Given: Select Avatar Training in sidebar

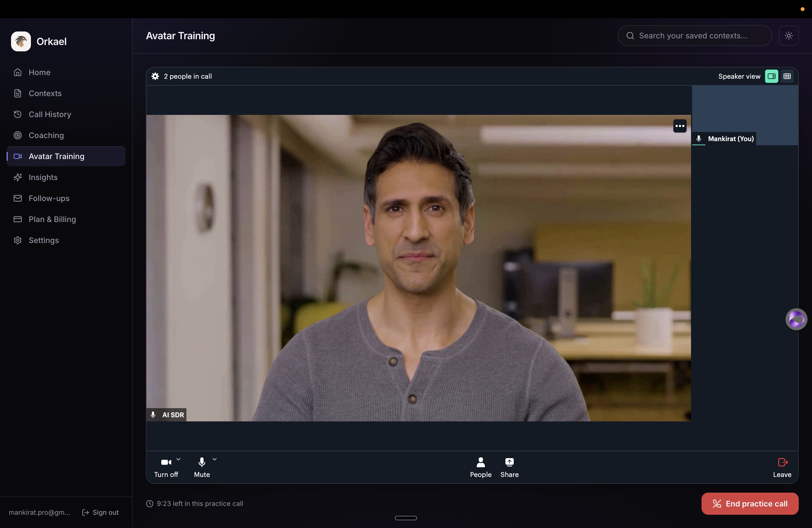Looking at the screenshot, I should pyautogui.click(x=66, y=156).
